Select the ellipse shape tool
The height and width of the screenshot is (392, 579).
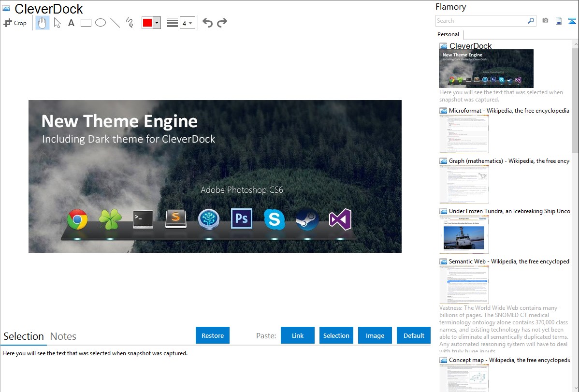pyautogui.click(x=101, y=23)
